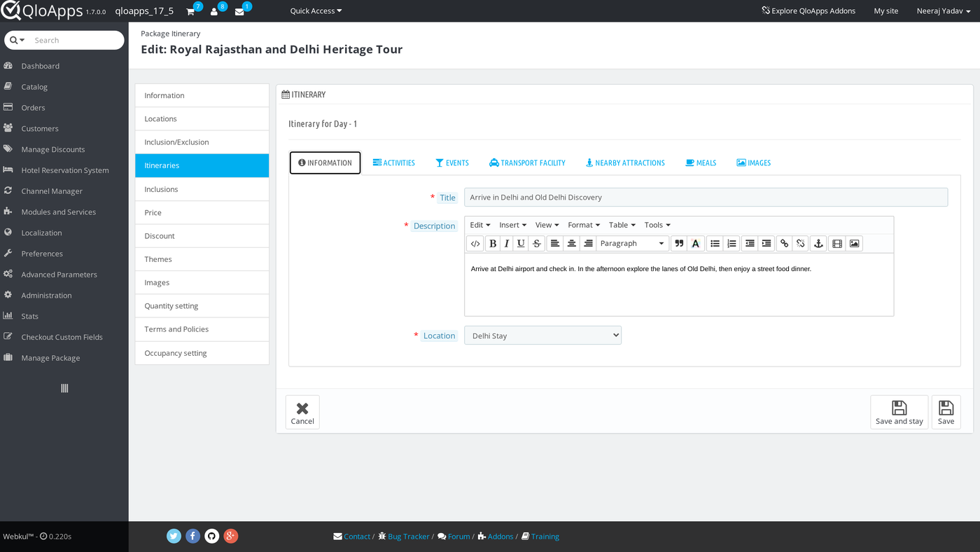The height and width of the screenshot is (552, 980).
Task: Click the Save and stay button
Action: (x=899, y=412)
